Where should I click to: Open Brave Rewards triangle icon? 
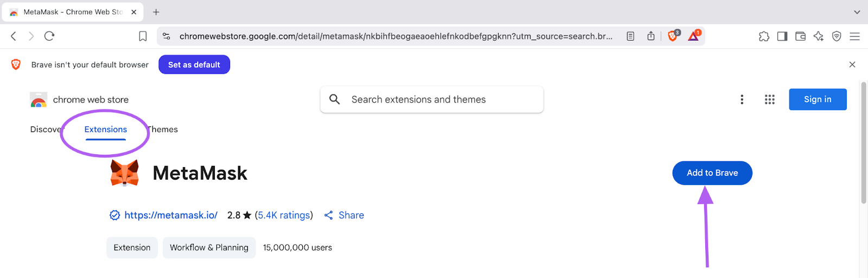694,36
